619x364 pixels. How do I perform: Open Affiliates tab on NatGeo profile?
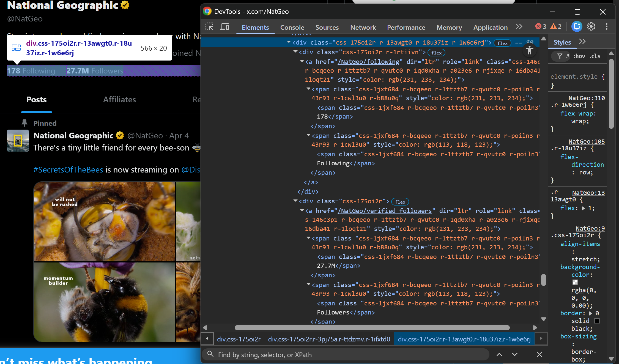[119, 100]
